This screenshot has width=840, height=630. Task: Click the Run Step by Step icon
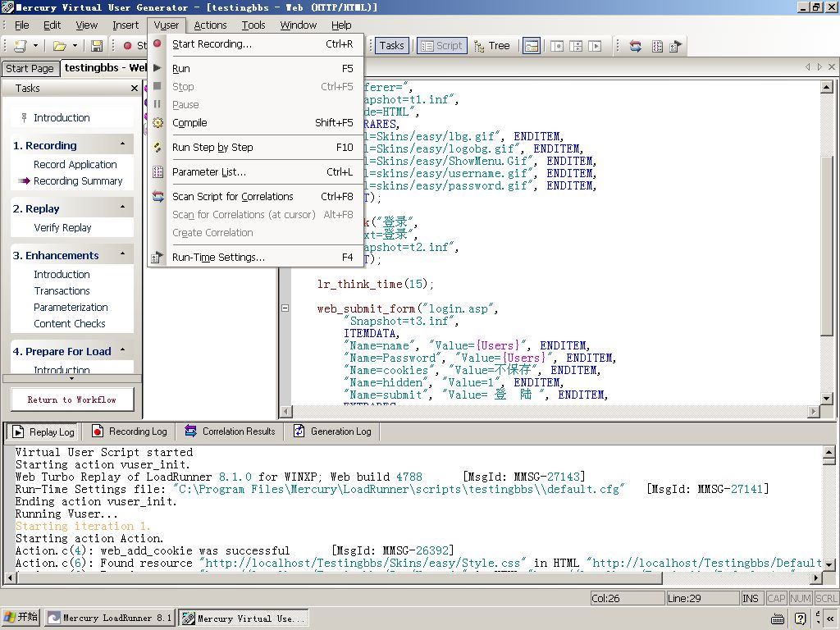157,148
